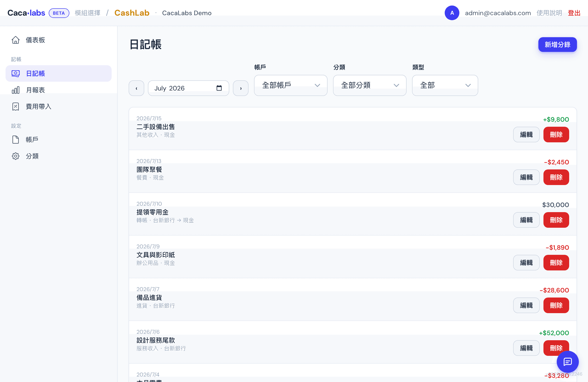The height and width of the screenshot is (382, 588).
Task: Click the dashboard home icon
Action: click(16, 40)
